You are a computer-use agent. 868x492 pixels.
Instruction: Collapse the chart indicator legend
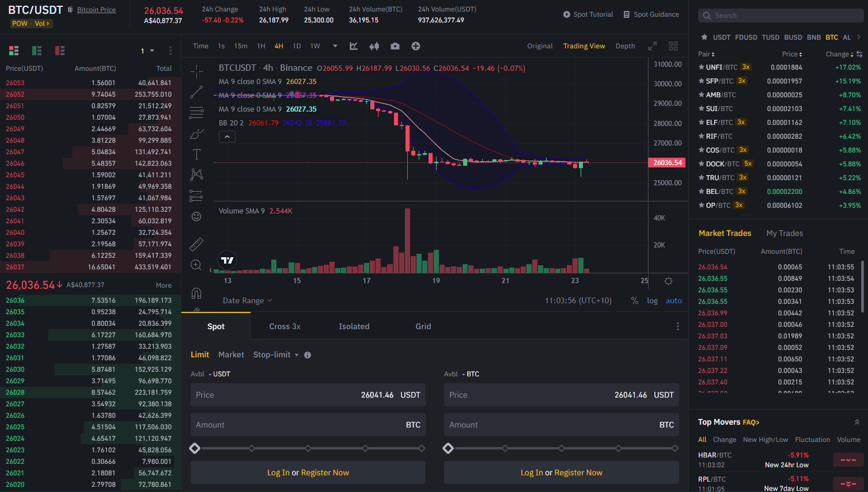point(227,137)
